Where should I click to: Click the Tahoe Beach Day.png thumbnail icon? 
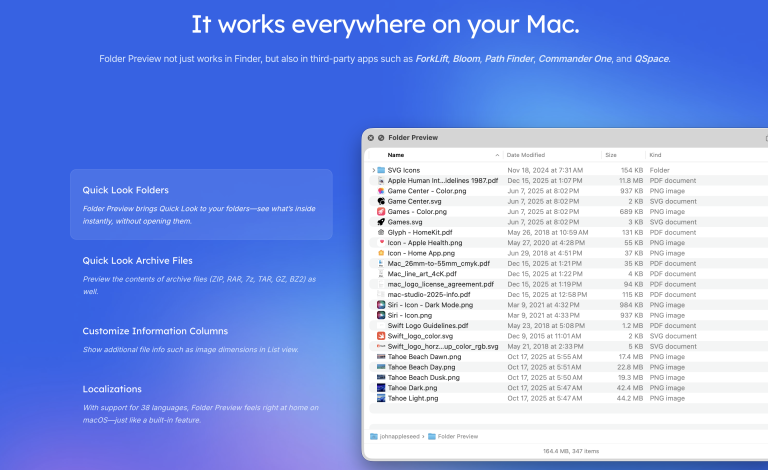(x=381, y=367)
